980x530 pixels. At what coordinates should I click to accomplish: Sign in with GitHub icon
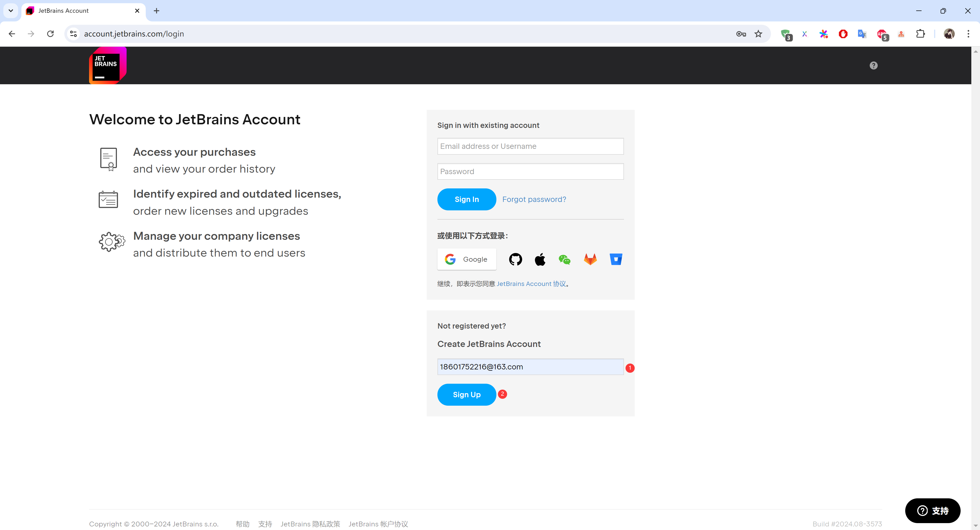pyautogui.click(x=516, y=259)
